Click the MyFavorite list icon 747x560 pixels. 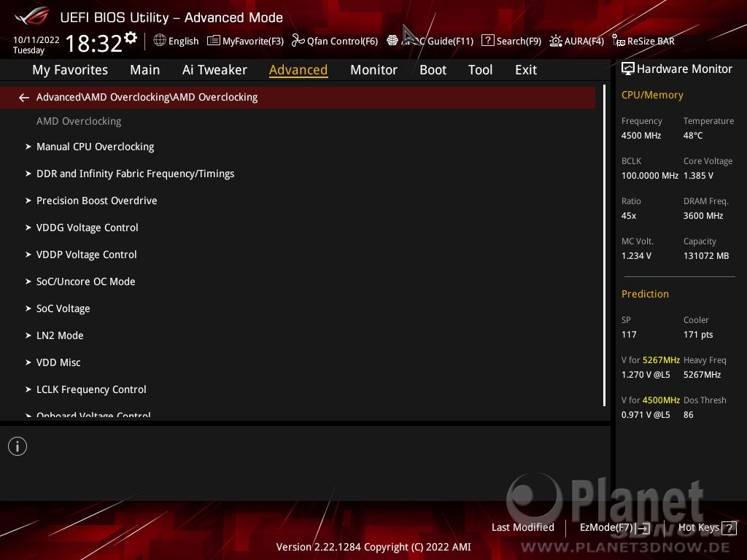[214, 41]
